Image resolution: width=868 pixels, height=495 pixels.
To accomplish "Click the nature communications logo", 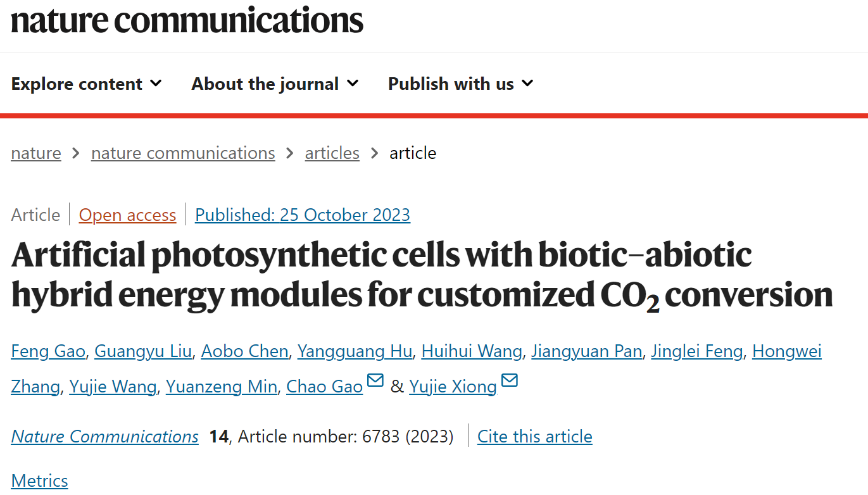I will (x=187, y=20).
